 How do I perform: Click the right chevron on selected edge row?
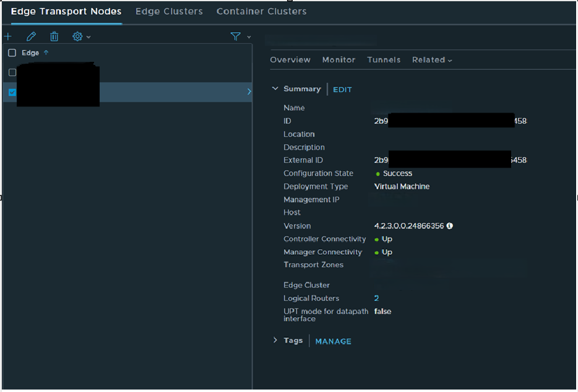249,92
